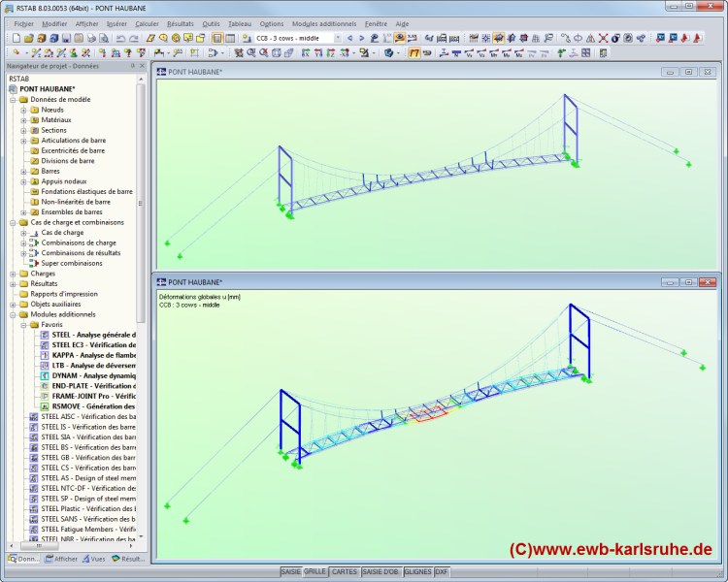Pin the Navigateur de projet panel

coord(132,66)
